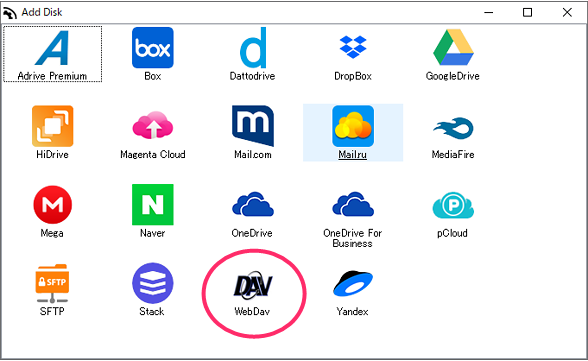
Task: Click the 'MediaFire' label text
Action: 453,154
